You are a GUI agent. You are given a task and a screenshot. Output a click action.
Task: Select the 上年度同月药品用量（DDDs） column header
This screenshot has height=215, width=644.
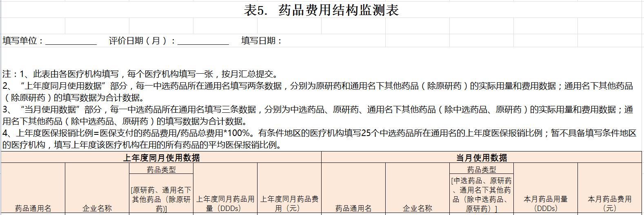point(225,204)
